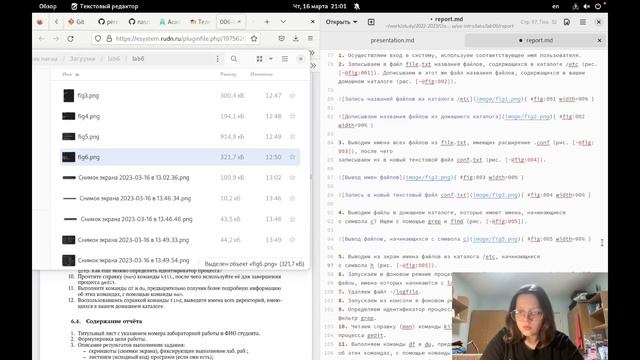This screenshot has height=360, width=640.
Task: Bookmark this page with the star
Action: [254, 38]
